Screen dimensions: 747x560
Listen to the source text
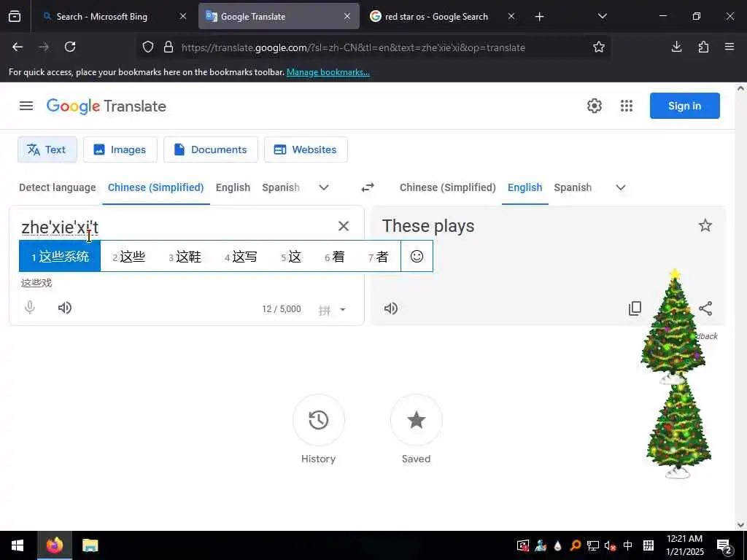(65, 308)
